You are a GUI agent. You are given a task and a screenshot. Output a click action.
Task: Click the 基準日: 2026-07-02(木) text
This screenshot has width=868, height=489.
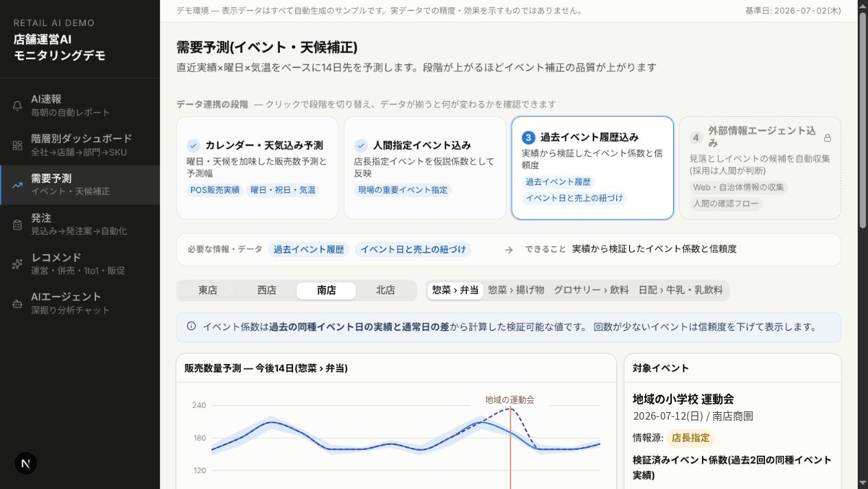793,11
